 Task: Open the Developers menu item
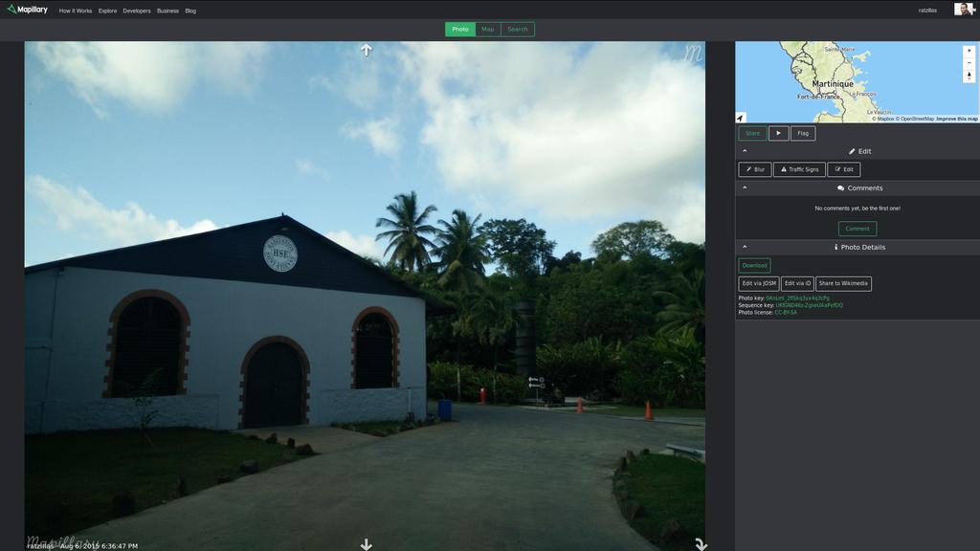[136, 11]
